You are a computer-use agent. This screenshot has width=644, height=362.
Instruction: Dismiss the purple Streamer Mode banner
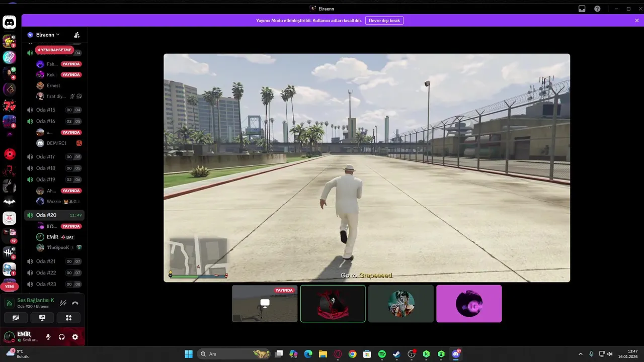pos(637,21)
